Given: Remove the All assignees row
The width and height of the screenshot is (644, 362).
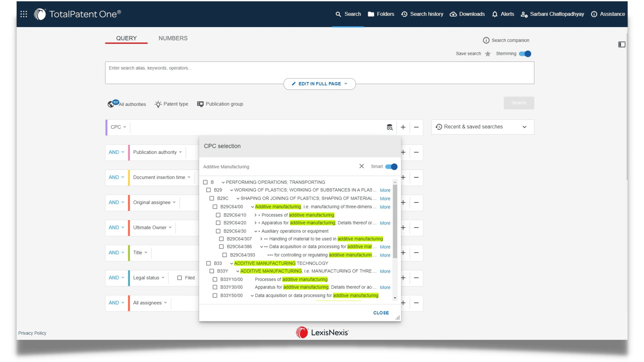Looking at the screenshot, I should (416, 303).
